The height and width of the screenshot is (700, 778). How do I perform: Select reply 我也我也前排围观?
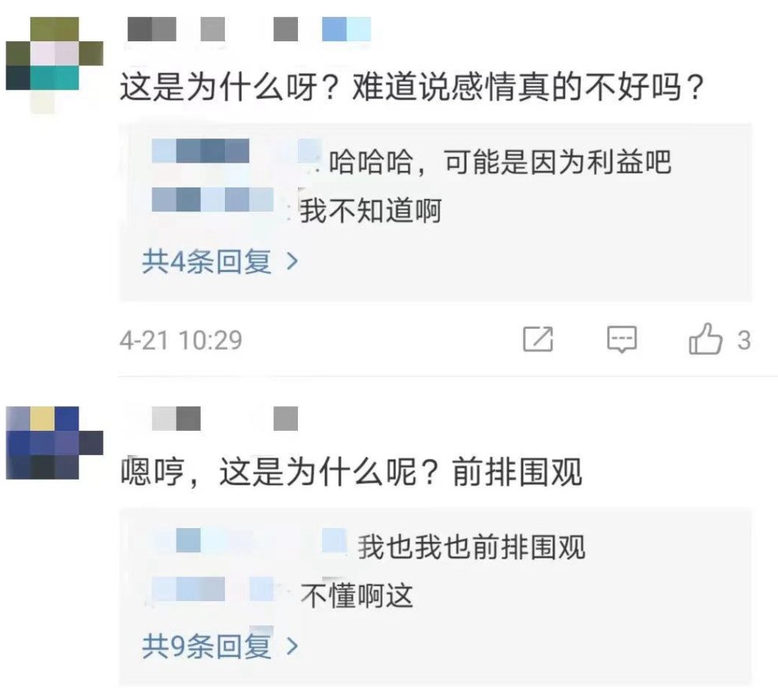click(472, 547)
